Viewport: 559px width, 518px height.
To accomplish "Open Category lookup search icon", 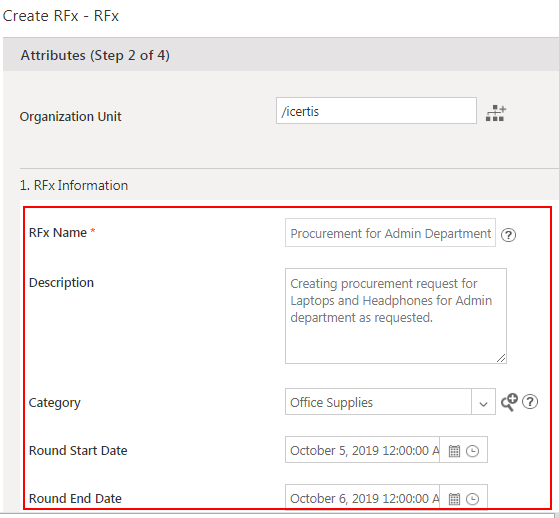I will click(509, 402).
